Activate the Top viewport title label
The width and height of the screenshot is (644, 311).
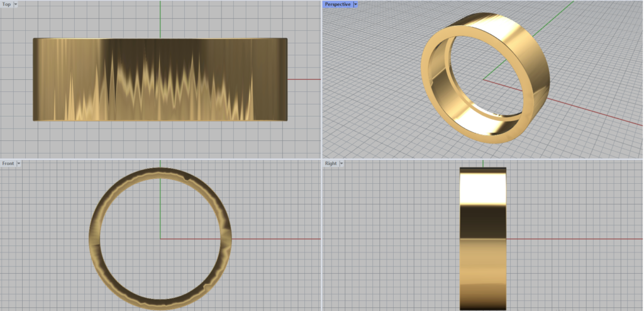[x=6, y=4]
